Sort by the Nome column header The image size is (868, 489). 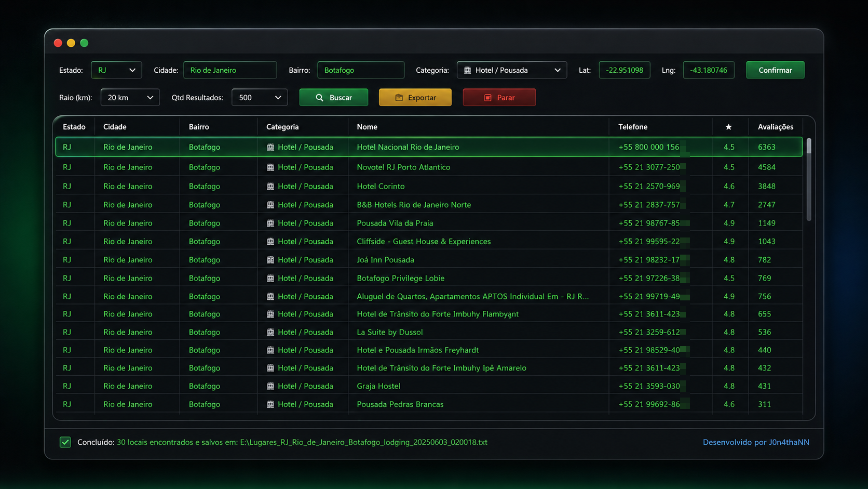[367, 127]
